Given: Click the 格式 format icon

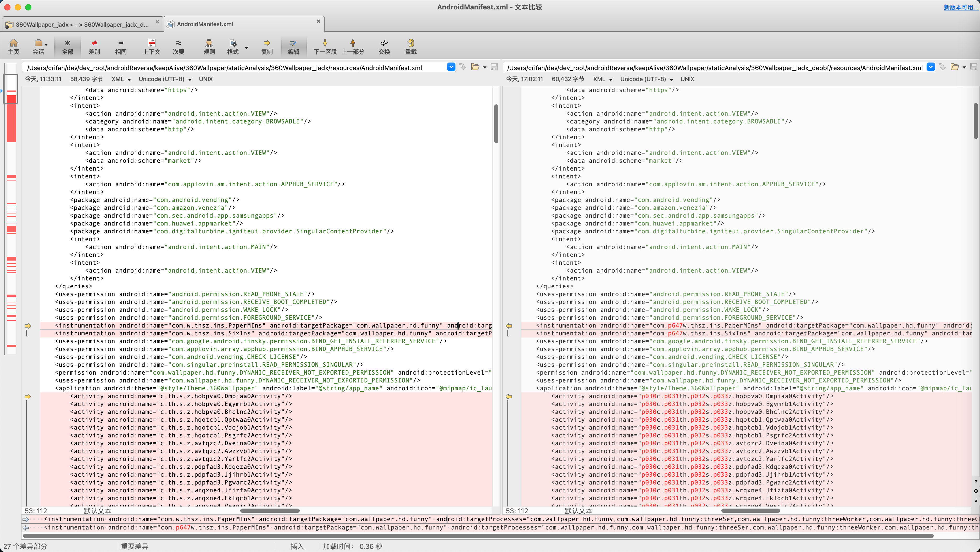Looking at the screenshot, I should point(233,46).
